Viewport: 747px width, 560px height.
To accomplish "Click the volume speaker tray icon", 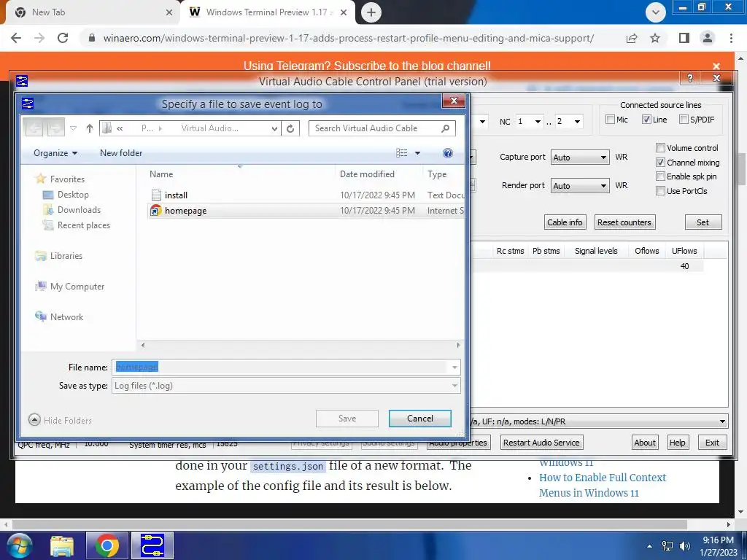I will tap(685, 546).
